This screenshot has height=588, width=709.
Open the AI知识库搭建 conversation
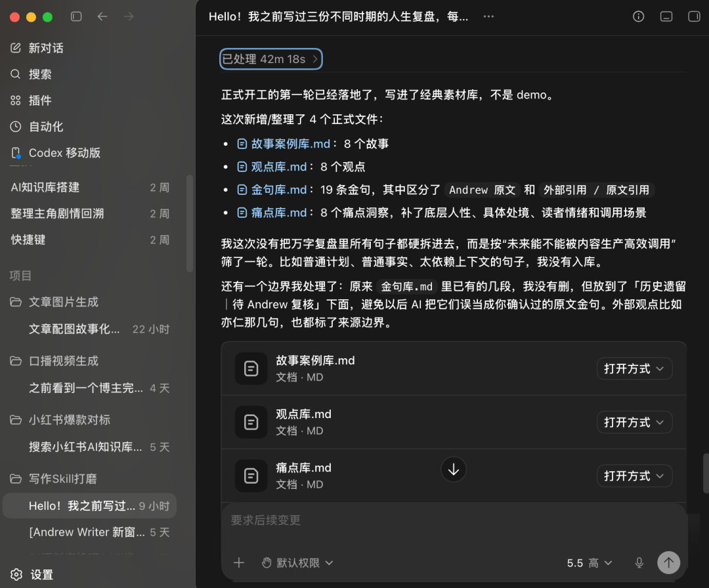(91, 187)
